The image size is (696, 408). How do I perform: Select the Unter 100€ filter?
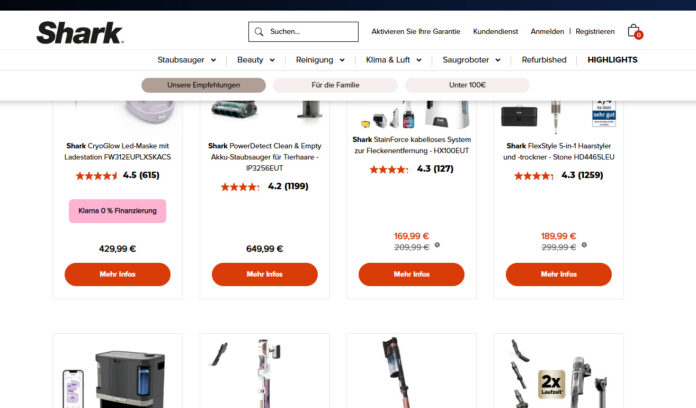[x=467, y=85]
